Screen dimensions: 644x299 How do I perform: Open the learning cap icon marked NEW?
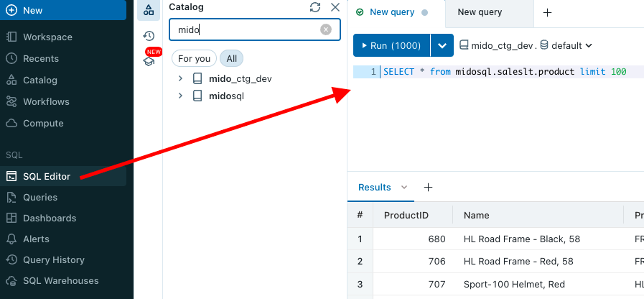(x=149, y=61)
